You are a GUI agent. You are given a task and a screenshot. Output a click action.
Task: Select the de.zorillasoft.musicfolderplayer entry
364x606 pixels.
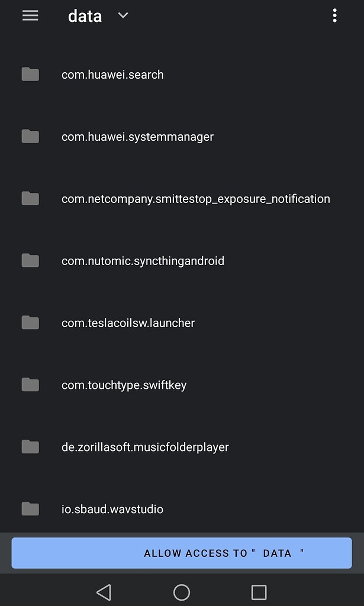145,447
